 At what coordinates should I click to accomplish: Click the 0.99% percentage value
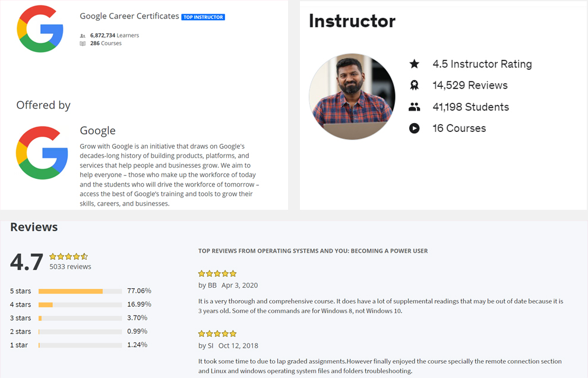pos(137,332)
